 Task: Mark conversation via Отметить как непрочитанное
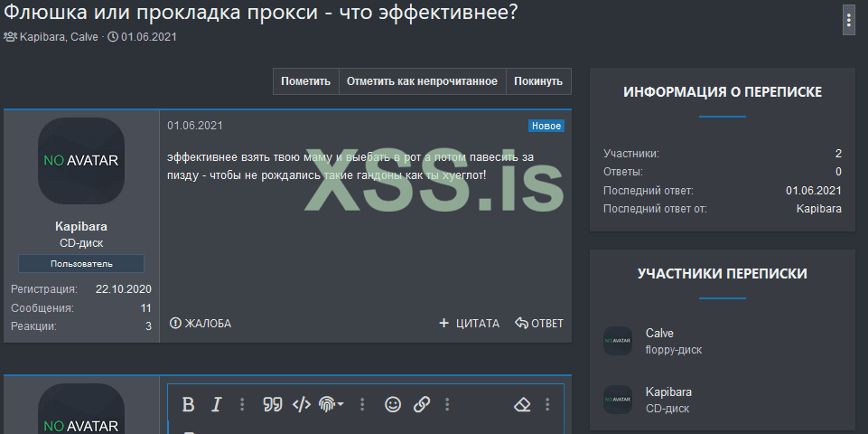coord(423,81)
